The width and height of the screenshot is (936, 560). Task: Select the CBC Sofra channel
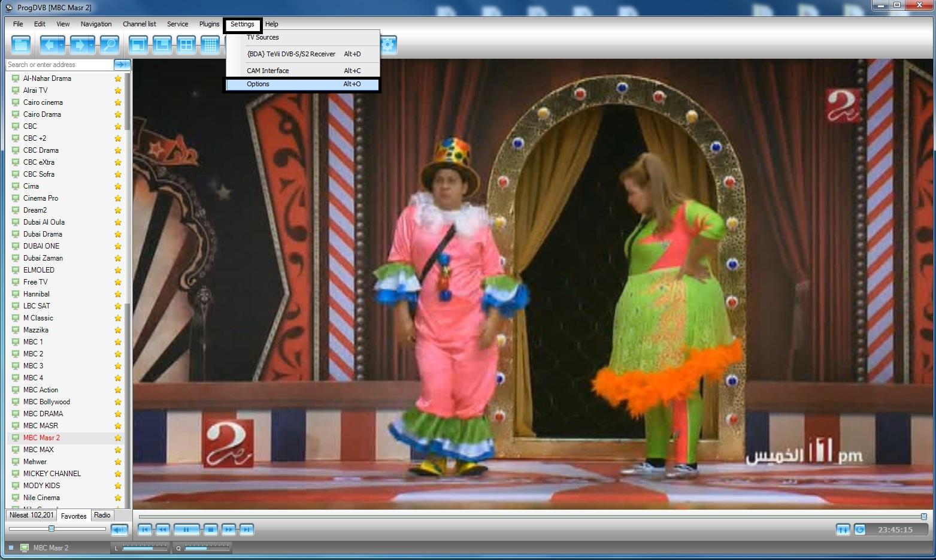(x=39, y=174)
